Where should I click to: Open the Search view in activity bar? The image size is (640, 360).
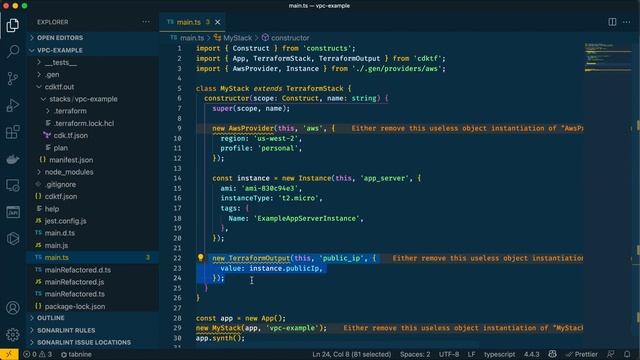pyautogui.click(x=13, y=51)
